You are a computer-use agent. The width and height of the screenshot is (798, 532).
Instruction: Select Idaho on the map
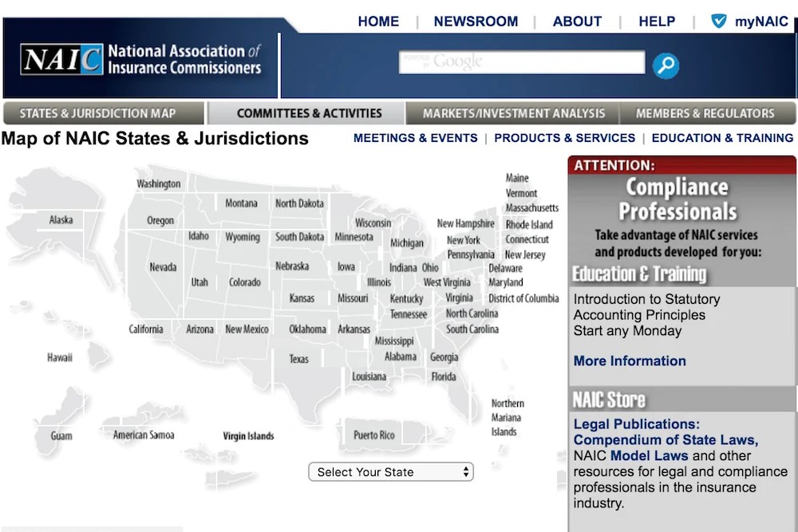coord(199,235)
